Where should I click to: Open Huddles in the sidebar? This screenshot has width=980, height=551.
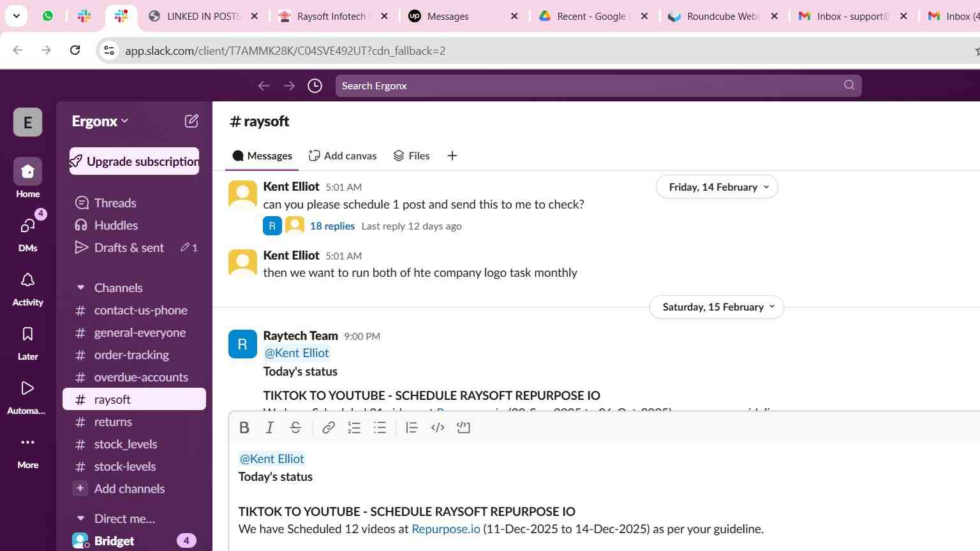pyautogui.click(x=134, y=225)
